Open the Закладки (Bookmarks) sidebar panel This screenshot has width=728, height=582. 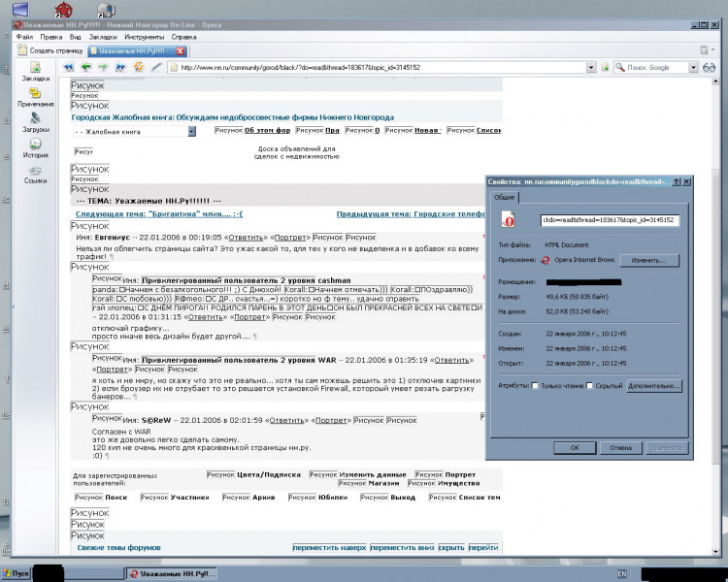pos(35,72)
